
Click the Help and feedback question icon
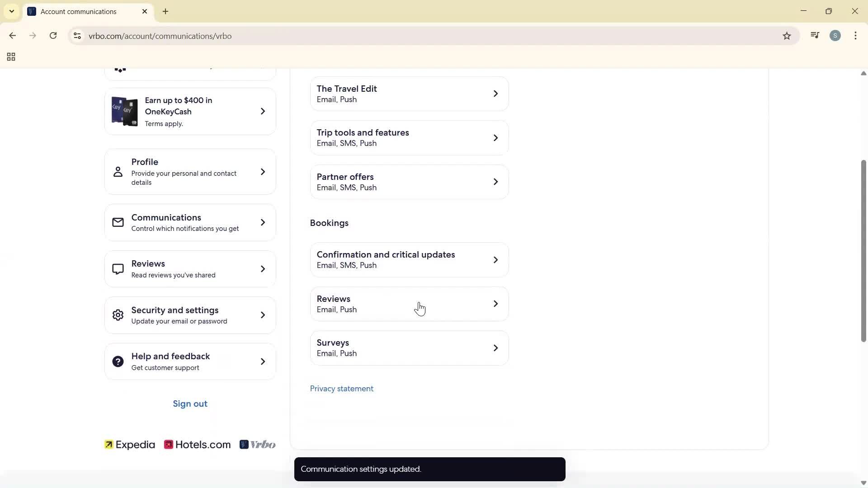click(x=118, y=361)
